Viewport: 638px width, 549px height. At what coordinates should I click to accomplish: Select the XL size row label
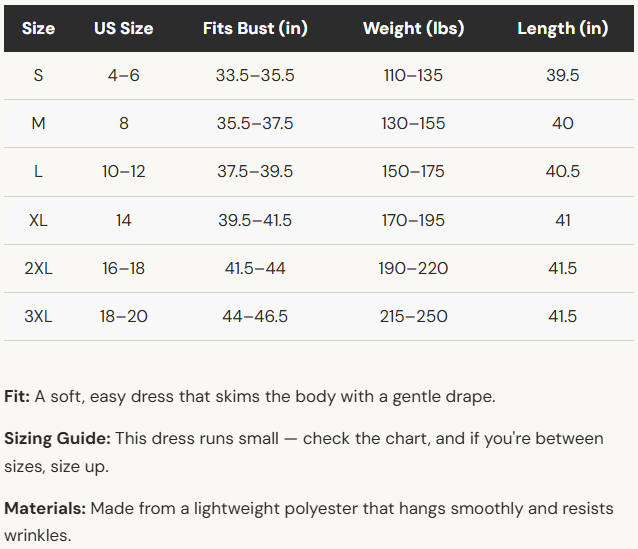click(x=38, y=220)
